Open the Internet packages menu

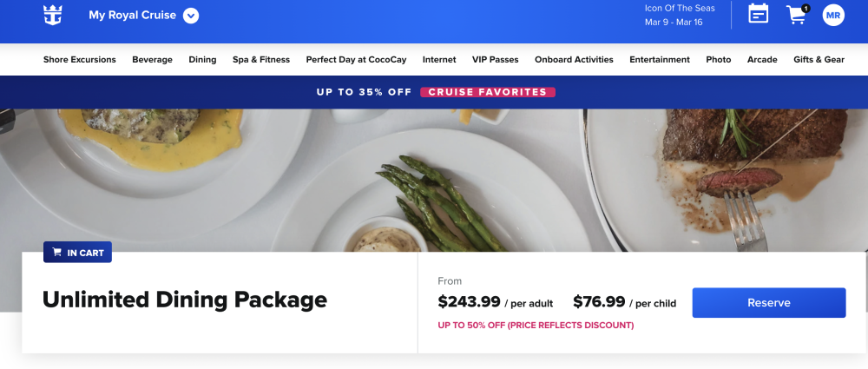point(439,59)
